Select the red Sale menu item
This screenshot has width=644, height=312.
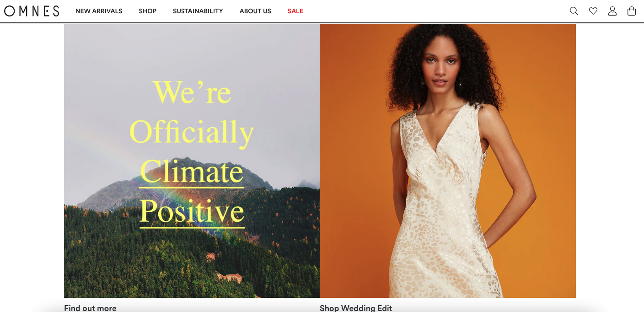click(295, 11)
